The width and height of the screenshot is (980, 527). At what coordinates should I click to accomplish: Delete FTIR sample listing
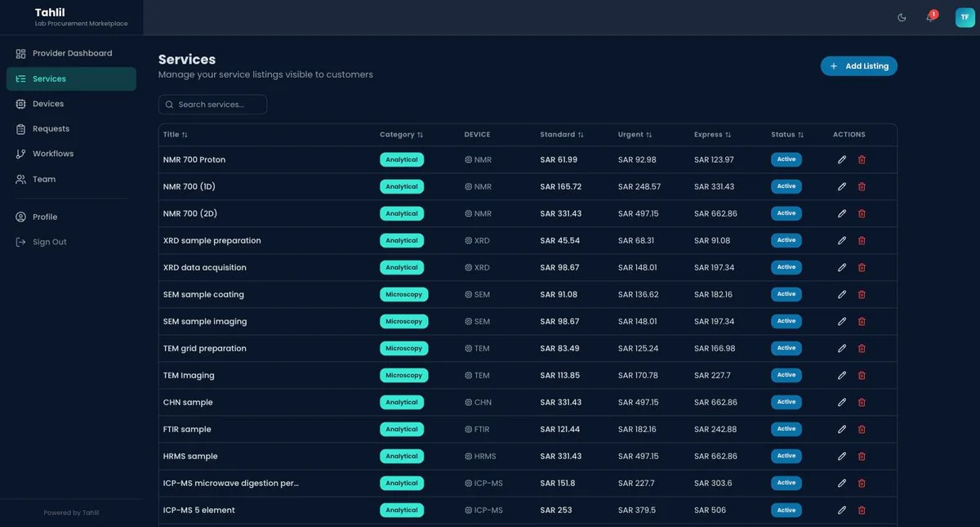click(x=862, y=429)
